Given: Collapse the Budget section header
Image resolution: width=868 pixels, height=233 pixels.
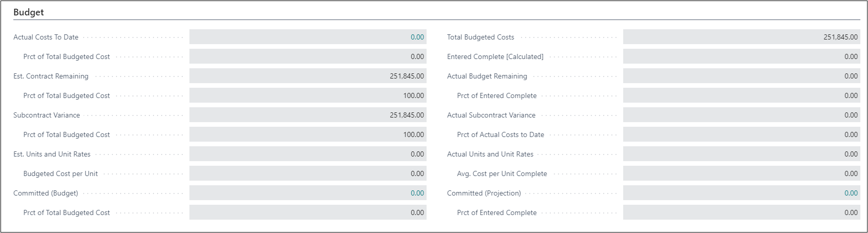Looking at the screenshot, I should tap(29, 12).
